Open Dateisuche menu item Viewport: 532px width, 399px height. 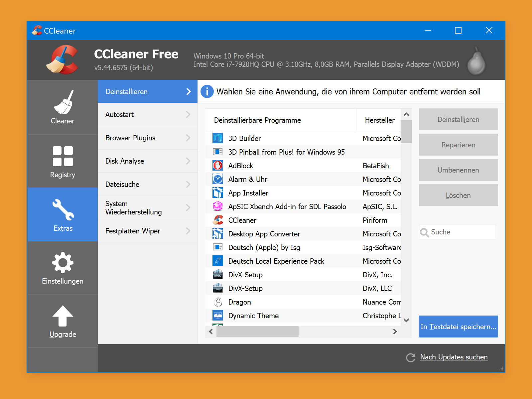pos(148,184)
